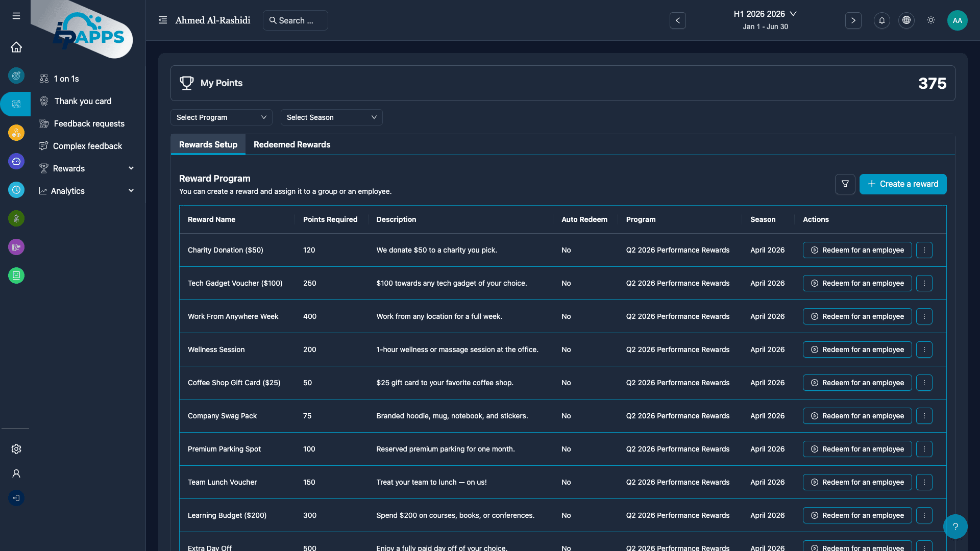Viewport: 980px width, 551px height.
Task: Open the H1 2026 period selector
Action: coord(765,14)
